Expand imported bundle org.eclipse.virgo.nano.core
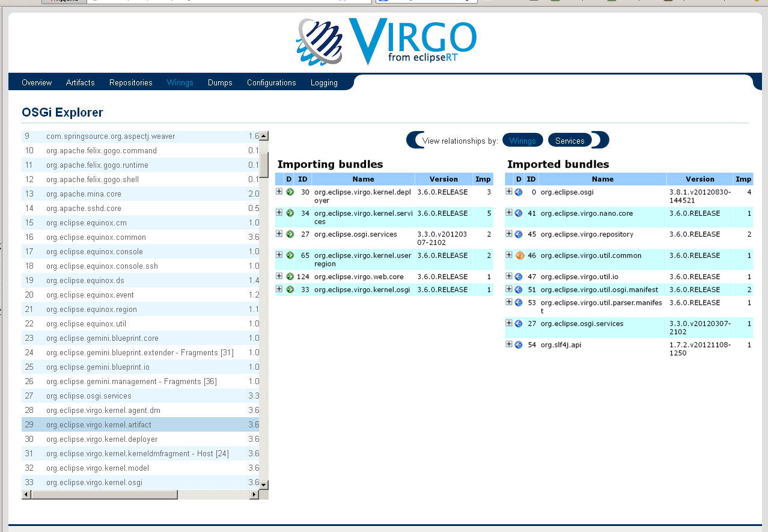The image size is (768, 532). 509,212
